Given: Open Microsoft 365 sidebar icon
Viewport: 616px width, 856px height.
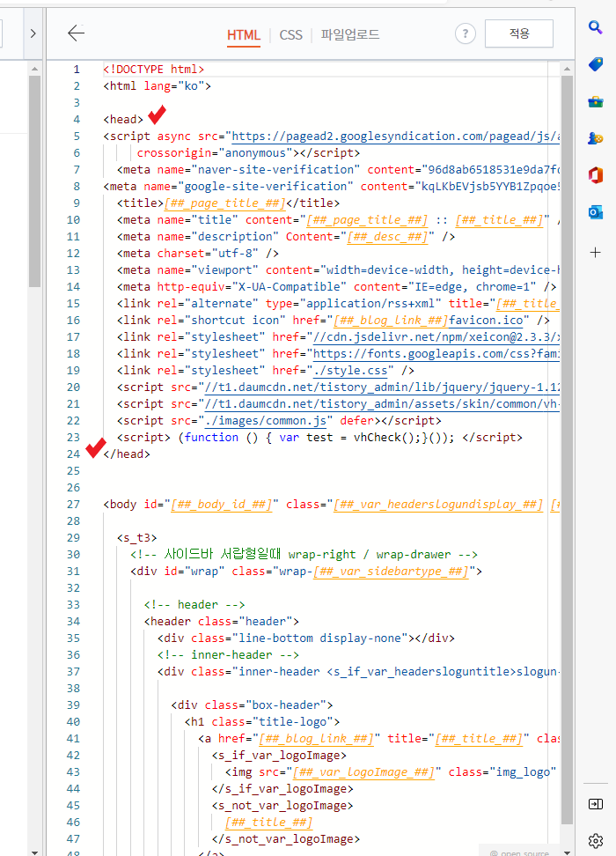Looking at the screenshot, I should pyautogui.click(x=595, y=175).
